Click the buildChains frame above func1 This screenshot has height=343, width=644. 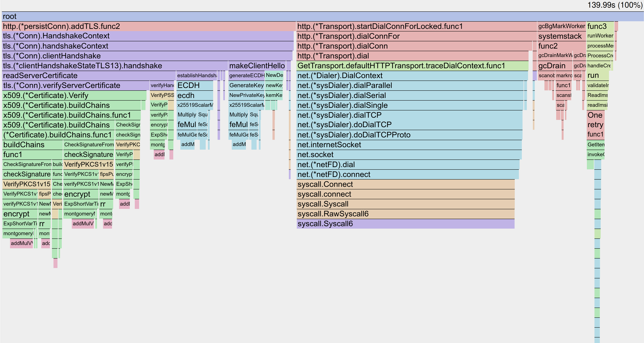pyautogui.click(x=32, y=145)
